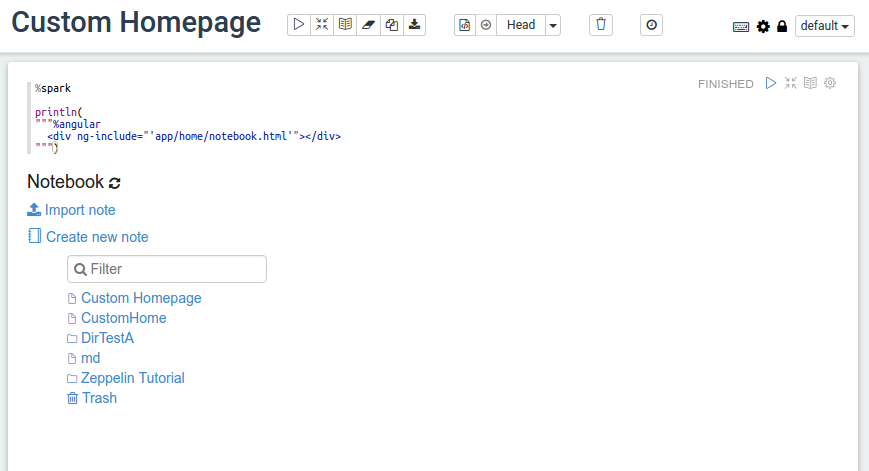Toggle the paragraph's editor visibility icon
This screenshot has height=471, width=869.
coord(790,83)
